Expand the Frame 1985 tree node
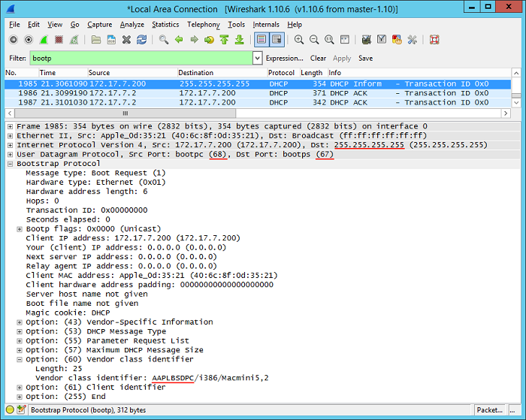The image size is (526, 420). click(x=11, y=126)
